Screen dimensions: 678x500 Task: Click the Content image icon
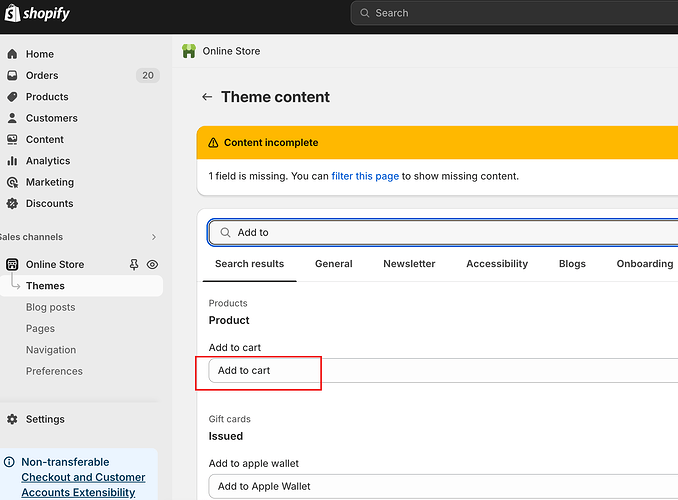[12, 139]
